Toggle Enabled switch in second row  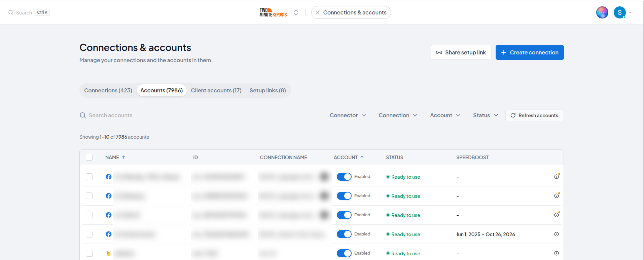pyautogui.click(x=344, y=196)
